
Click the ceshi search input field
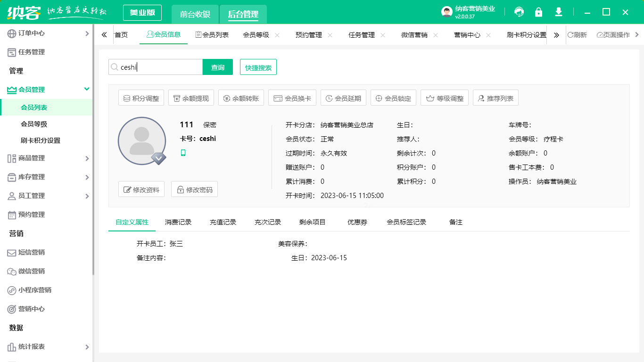click(x=156, y=67)
